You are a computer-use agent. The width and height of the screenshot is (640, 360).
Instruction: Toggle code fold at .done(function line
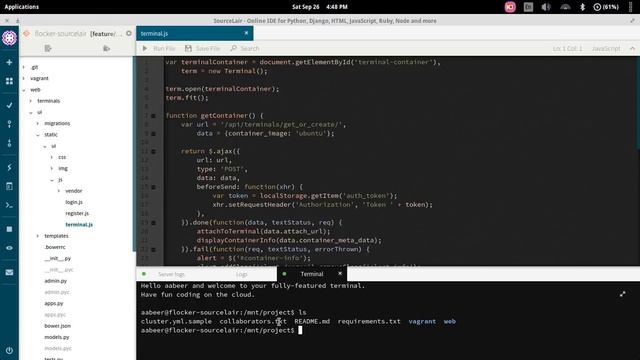153,223
